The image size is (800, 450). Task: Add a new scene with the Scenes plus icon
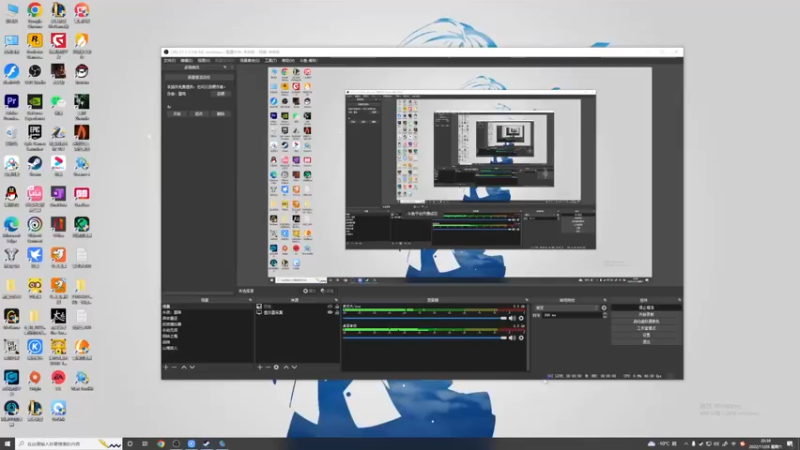click(166, 367)
